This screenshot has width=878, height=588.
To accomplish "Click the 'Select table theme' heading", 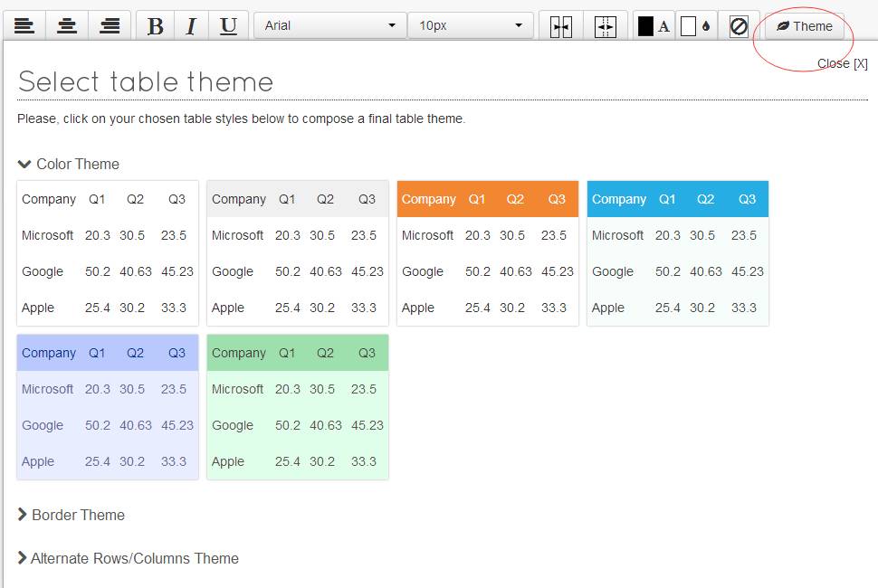I will [146, 81].
